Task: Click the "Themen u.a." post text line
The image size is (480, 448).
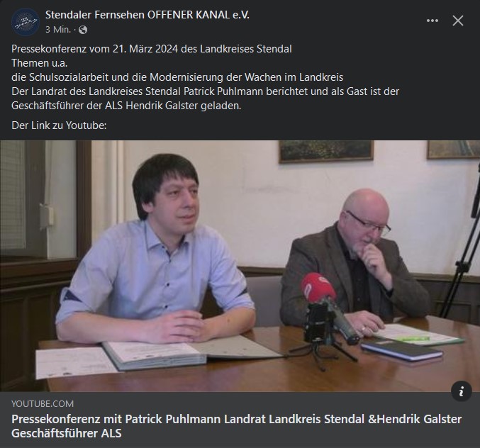Action: 40,63
